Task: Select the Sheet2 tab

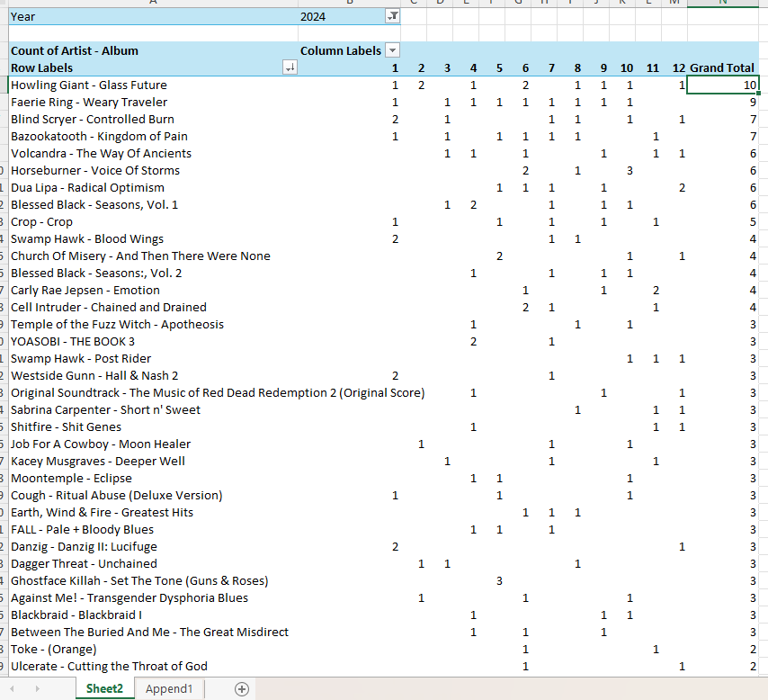Action: point(105,688)
